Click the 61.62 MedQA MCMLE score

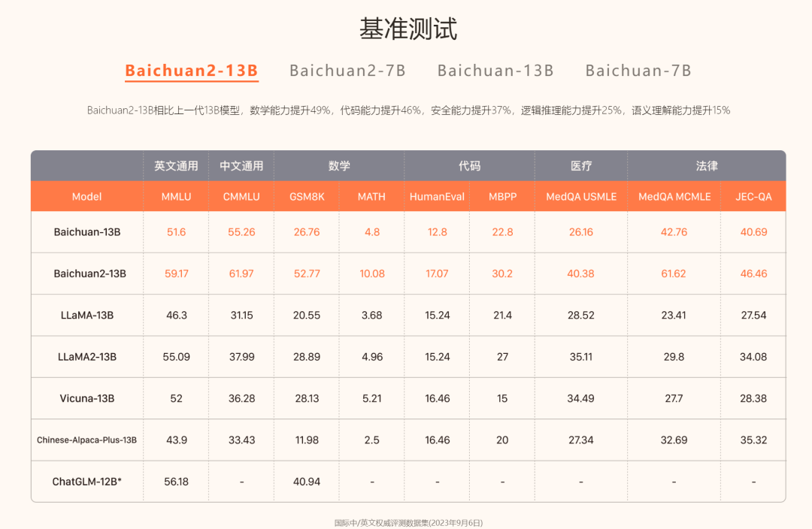[673, 274]
